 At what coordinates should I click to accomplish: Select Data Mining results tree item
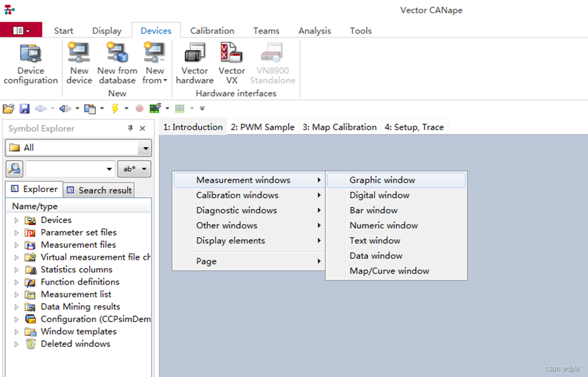pos(80,307)
